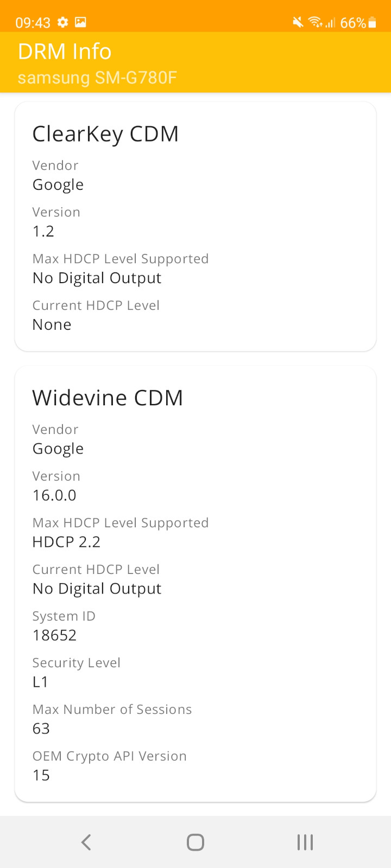Tap the samsung SM-G780F device subtitle
391x868 pixels.
click(97, 78)
